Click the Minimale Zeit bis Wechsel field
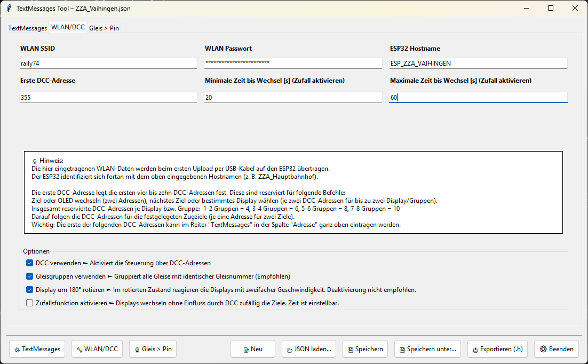The width and height of the screenshot is (588, 364). click(x=293, y=98)
